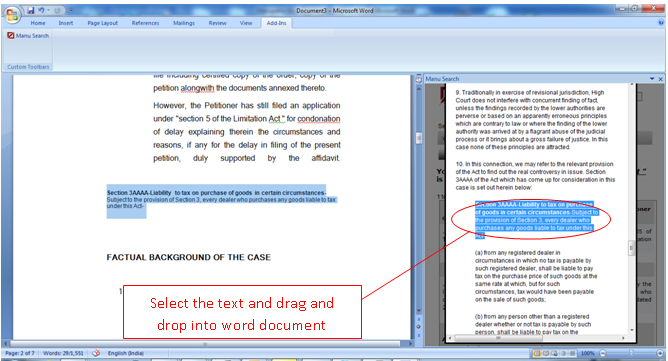Open the References tab
Image resolution: width=668 pixels, height=361 pixels.
point(145,23)
